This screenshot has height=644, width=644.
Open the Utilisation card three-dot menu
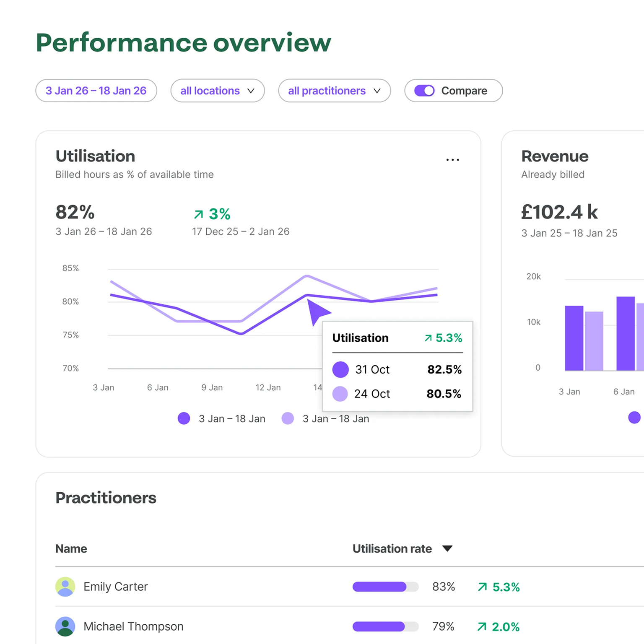[x=452, y=160]
